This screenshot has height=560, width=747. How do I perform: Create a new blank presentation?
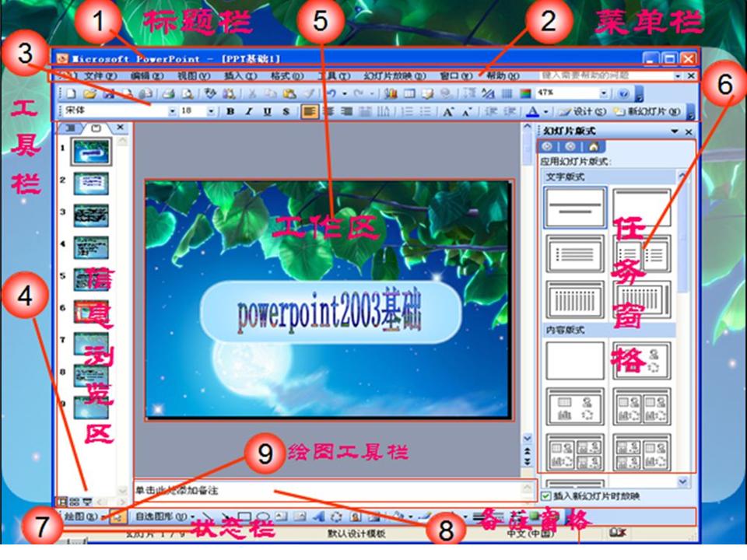click(x=72, y=94)
